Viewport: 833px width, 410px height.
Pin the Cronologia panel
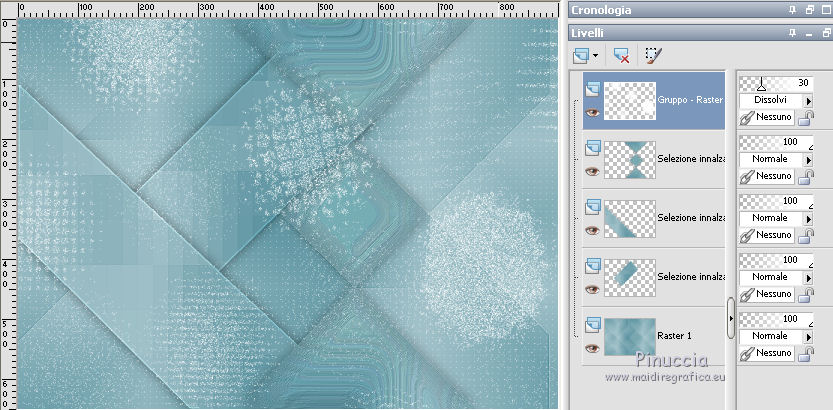793,10
